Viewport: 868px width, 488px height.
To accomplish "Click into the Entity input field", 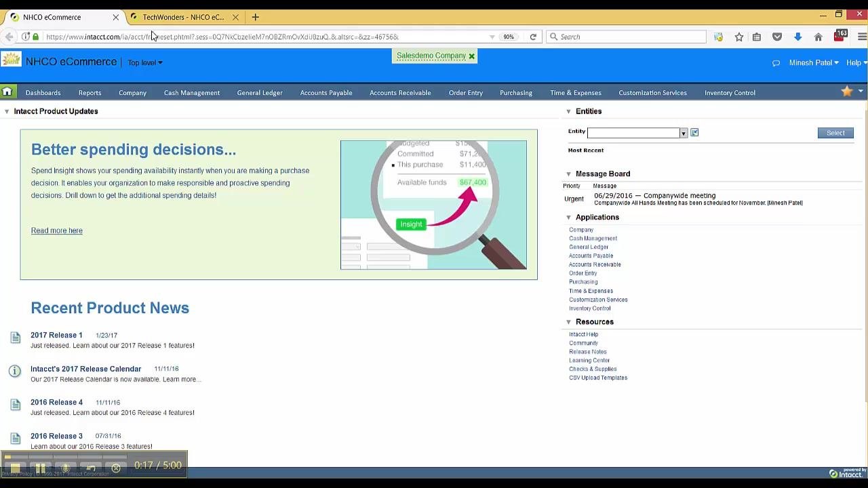I will tap(633, 133).
